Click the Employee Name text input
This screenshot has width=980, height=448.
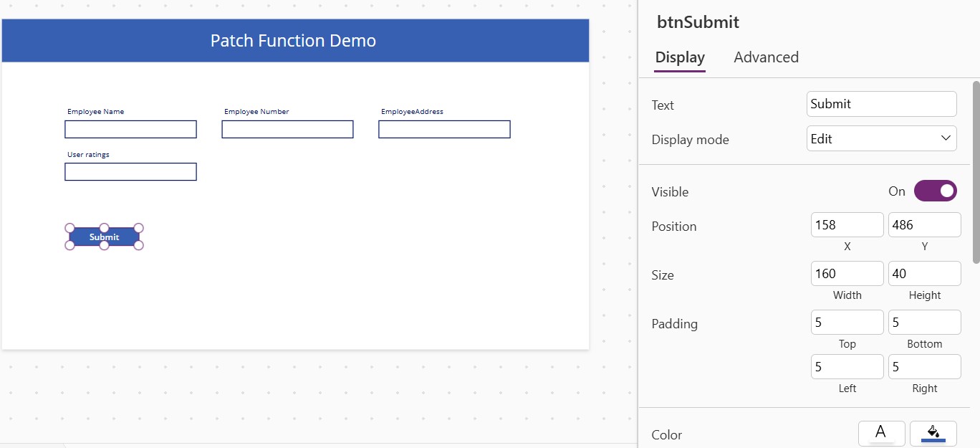[130, 129]
